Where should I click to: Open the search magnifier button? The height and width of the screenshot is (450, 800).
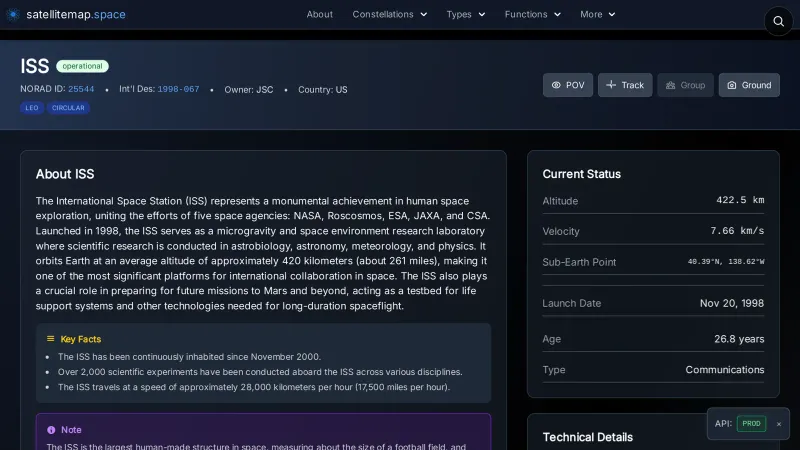(x=779, y=21)
